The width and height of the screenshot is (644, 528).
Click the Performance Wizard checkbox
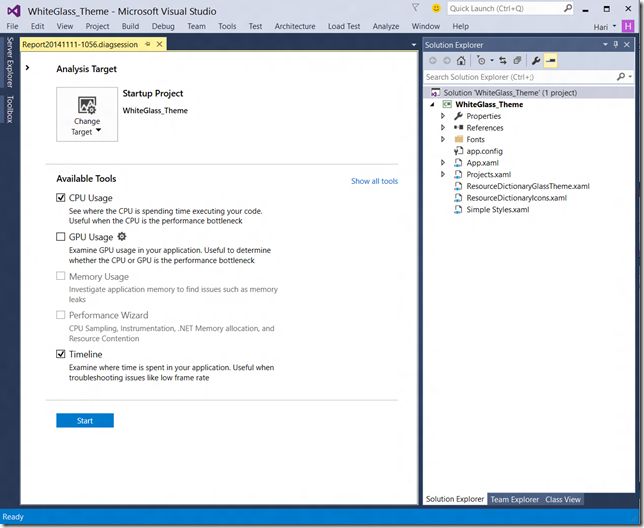pyautogui.click(x=60, y=315)
